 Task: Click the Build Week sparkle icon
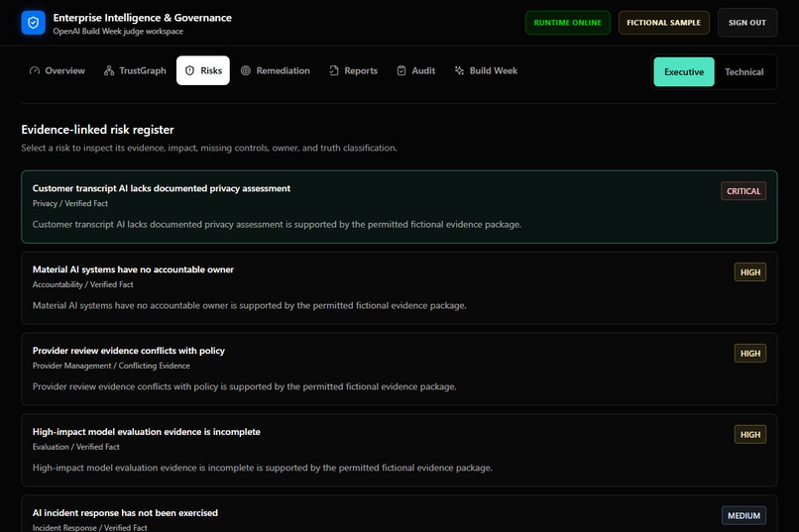tap(459, 70)
